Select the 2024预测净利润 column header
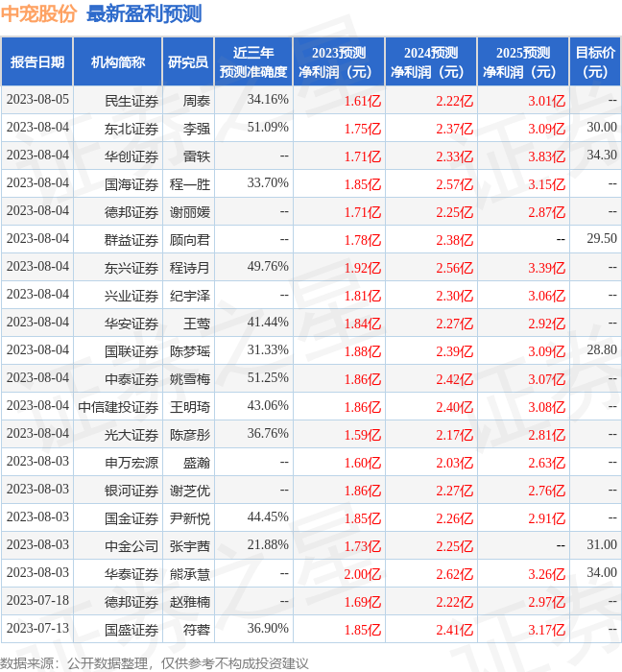622x672 pixels. tap(431, 62)
